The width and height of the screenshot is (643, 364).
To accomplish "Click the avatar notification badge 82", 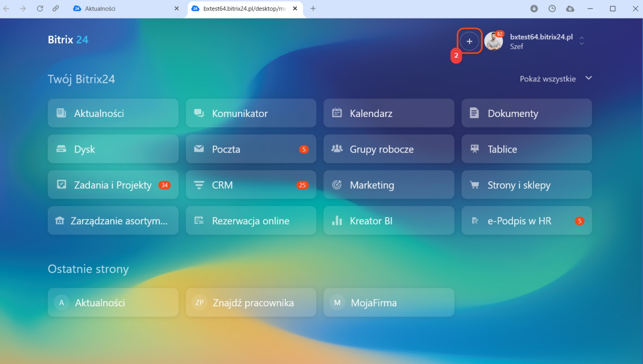I will point(499,34).
